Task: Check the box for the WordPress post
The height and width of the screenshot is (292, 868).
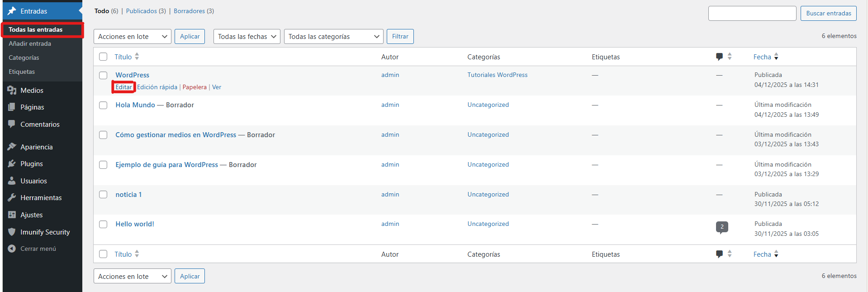Action: pyautogui.click(x=103, y=75)
